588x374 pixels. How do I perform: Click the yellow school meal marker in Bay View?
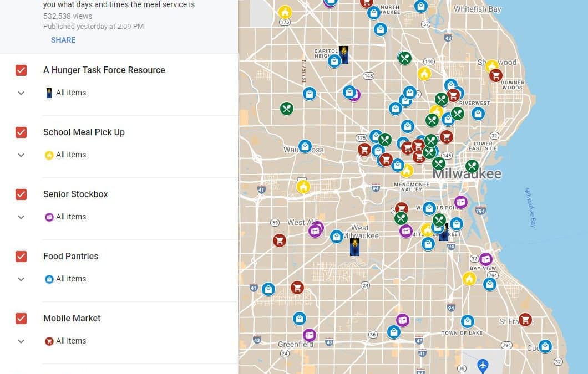point(469,279)
